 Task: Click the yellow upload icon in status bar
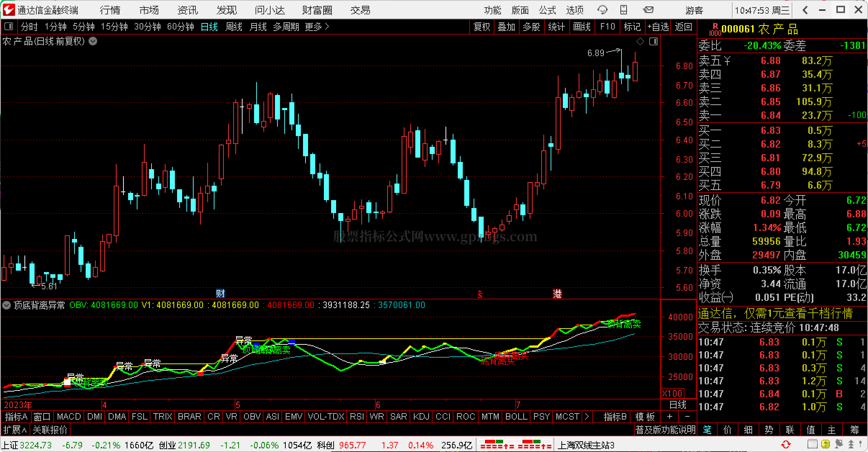[826, 444]
